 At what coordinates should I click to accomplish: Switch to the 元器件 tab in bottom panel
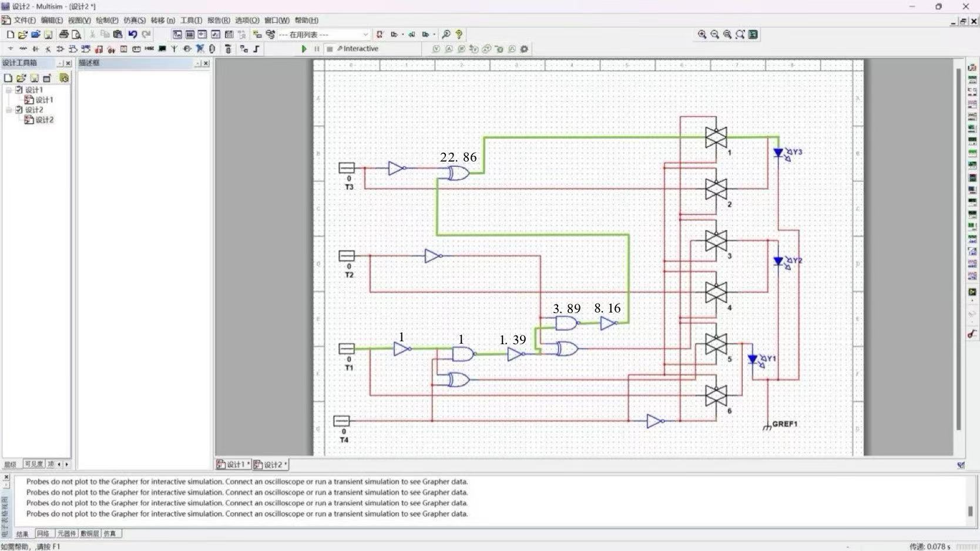click(x=66, y=533)
